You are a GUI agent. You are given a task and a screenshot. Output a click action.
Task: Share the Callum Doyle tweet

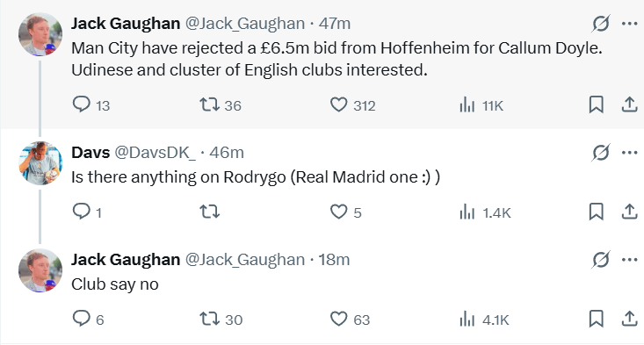click(629, 104)
